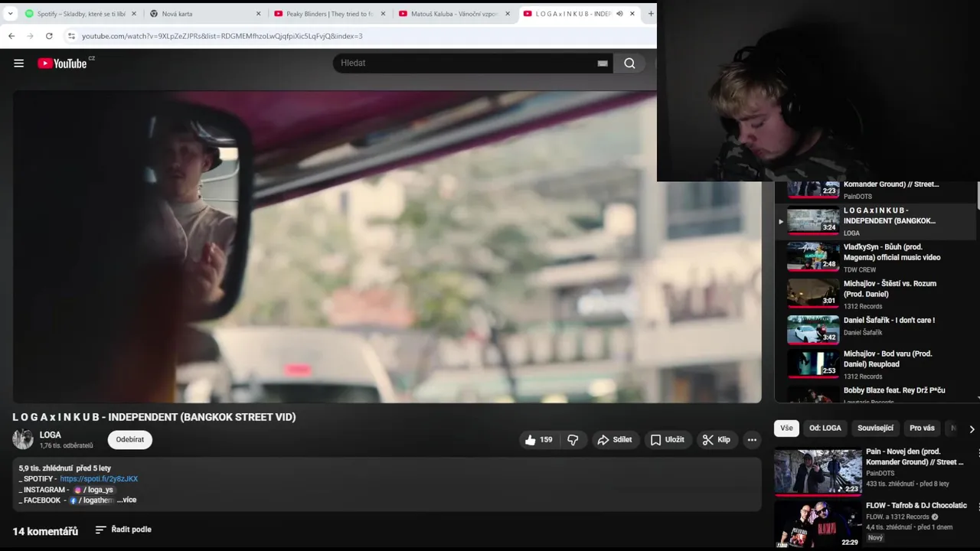Open the tab search dropdown arrow

[11, 14]
